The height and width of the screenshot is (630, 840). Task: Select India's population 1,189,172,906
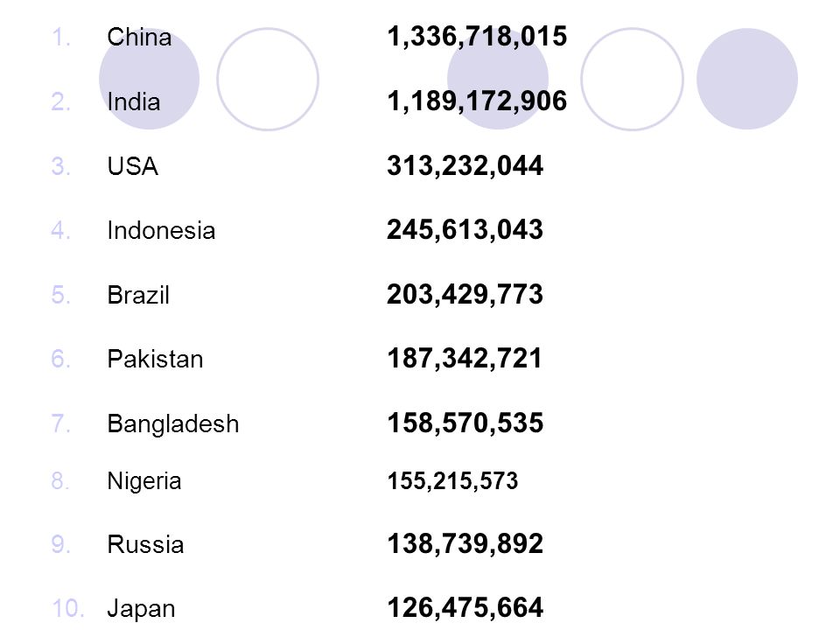477,101
